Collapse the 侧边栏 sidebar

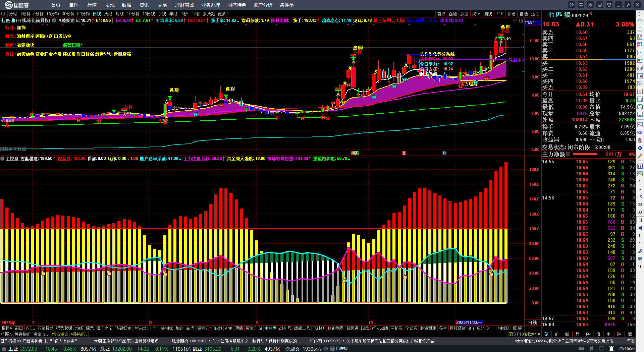(533, 334)
